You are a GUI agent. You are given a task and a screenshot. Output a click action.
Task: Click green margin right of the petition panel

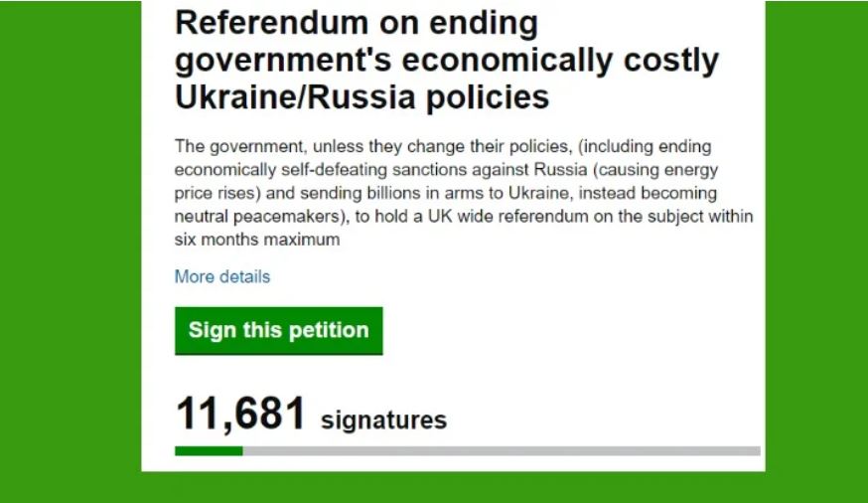816,249
